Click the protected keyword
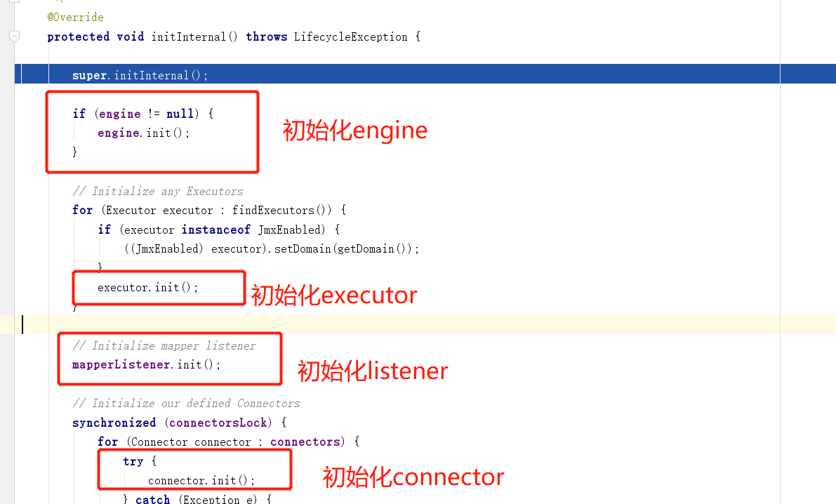Viewport: 836px width, 504px height. pyautogui.click(x=79, y=37)
